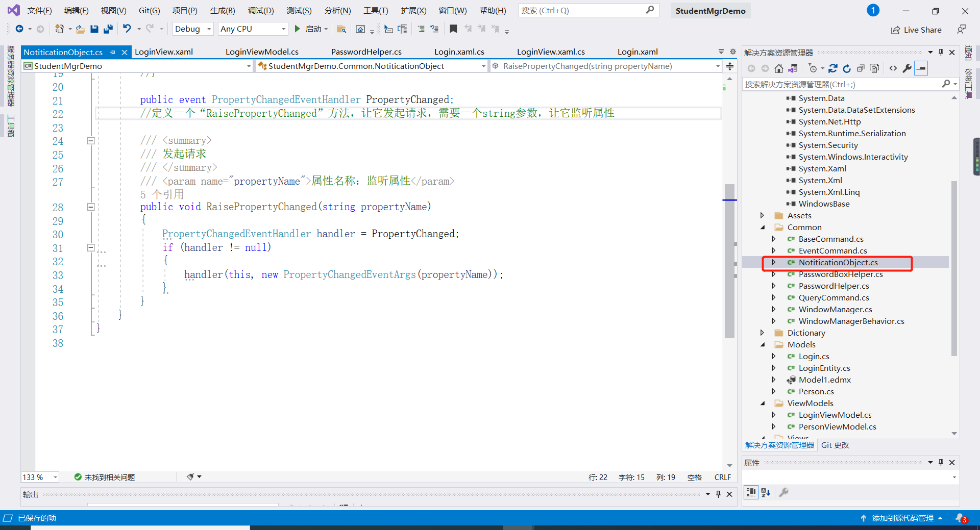Toggle a bookmark using the toolbar bookmark icon
Image resolution: width=980 pixels, height=530 pixels.
point(453,29)
